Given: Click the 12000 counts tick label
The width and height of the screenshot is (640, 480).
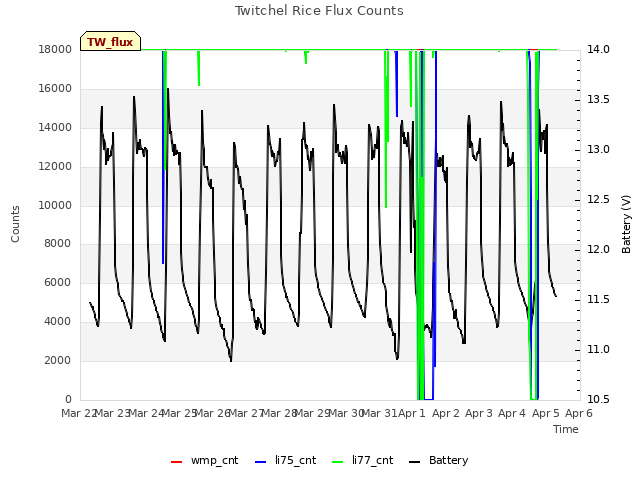Looking at the screenshot, I should coord(55,166).
